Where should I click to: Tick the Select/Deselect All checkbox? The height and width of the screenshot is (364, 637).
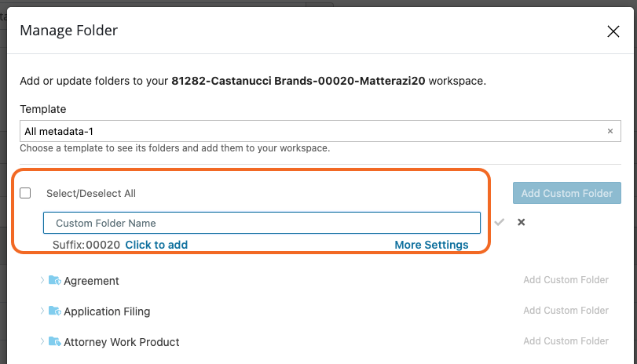click(x=25, y=193)
